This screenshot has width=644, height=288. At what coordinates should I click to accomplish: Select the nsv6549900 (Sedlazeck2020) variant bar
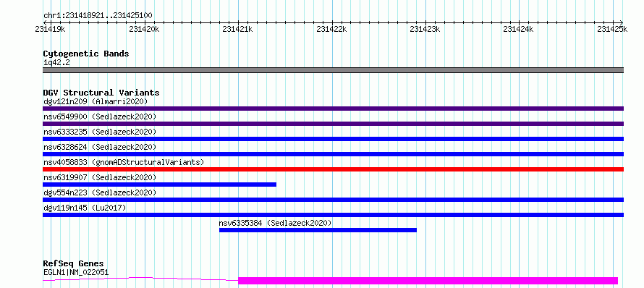click(x=333, y=124)
